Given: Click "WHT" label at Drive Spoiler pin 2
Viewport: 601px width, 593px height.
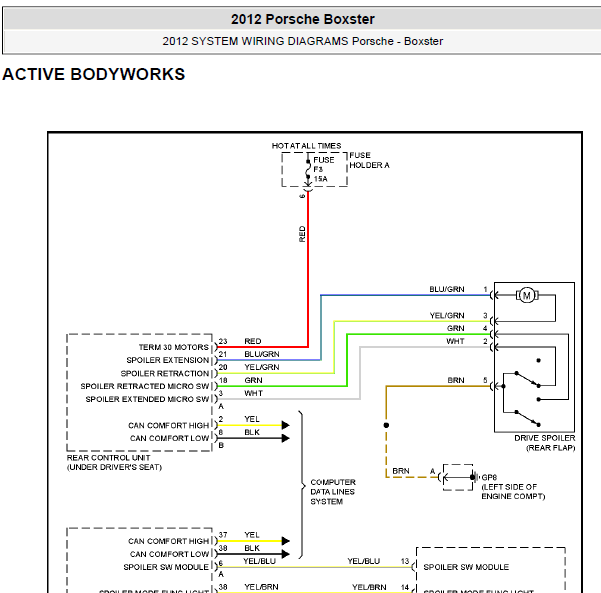Looking at the screenshot, I should (x=455, y=341).
